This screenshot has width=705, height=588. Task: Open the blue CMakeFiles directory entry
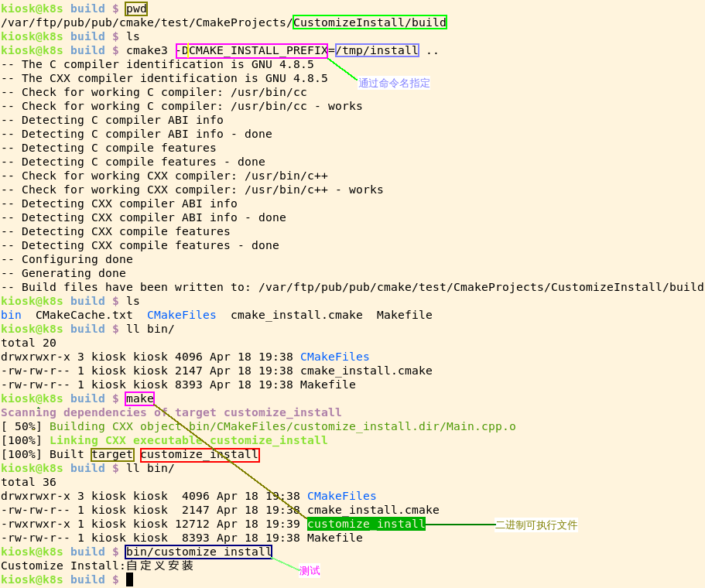click(x=181, y=315)
